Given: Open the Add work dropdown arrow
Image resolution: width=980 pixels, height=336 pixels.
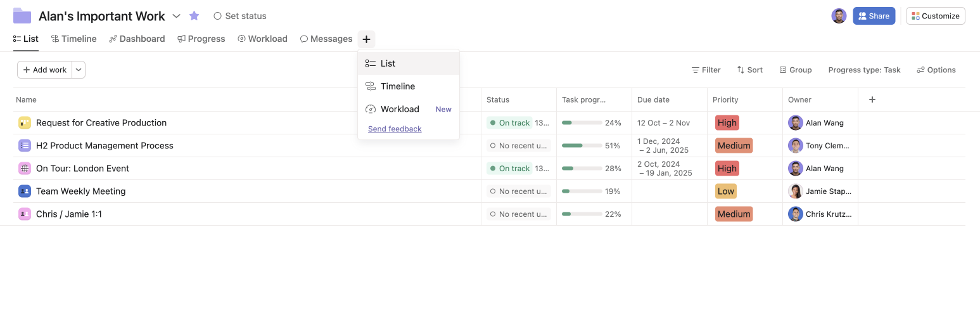Looking at the screenshot, I should click(79, 70).
